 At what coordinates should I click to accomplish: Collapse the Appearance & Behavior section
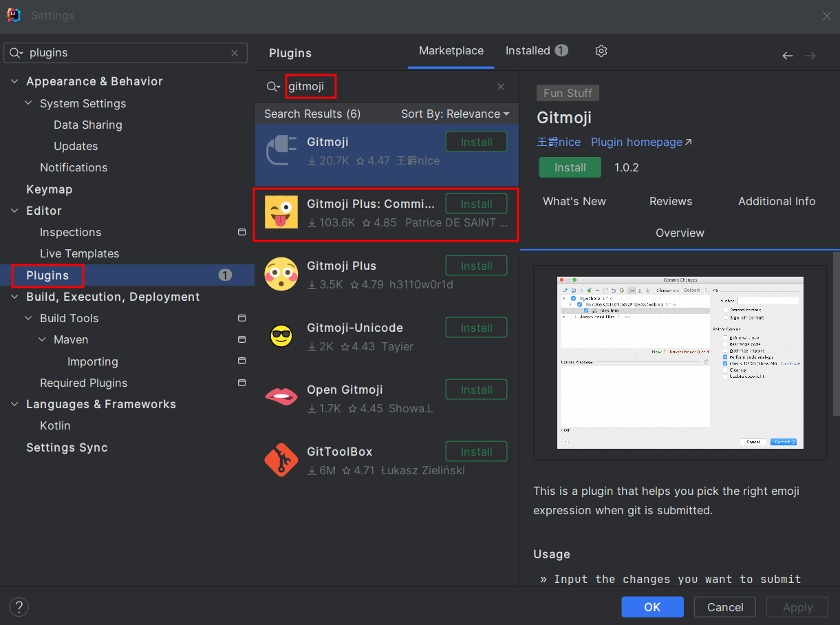(15, 81)
